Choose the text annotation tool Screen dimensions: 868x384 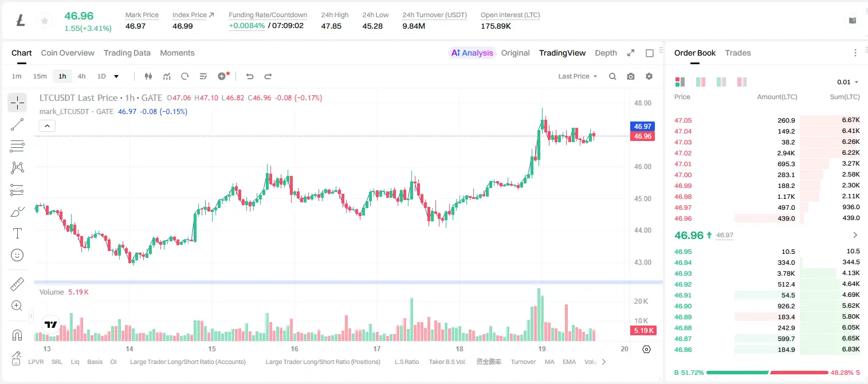(17, 233)
